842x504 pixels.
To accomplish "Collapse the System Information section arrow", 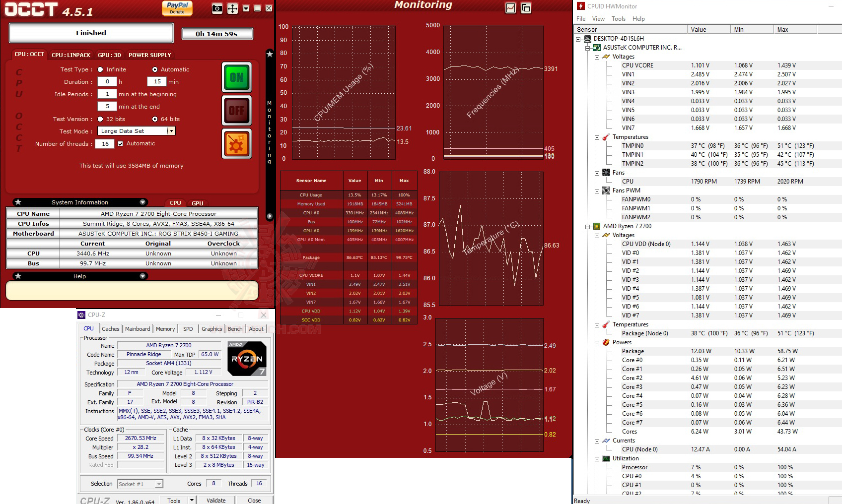I will [143, 202].
